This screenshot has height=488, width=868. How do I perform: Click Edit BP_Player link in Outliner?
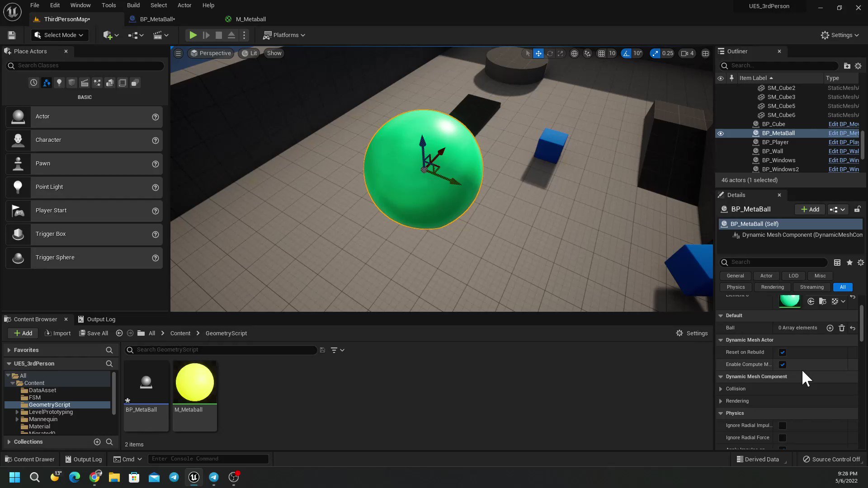coord(842,142)
